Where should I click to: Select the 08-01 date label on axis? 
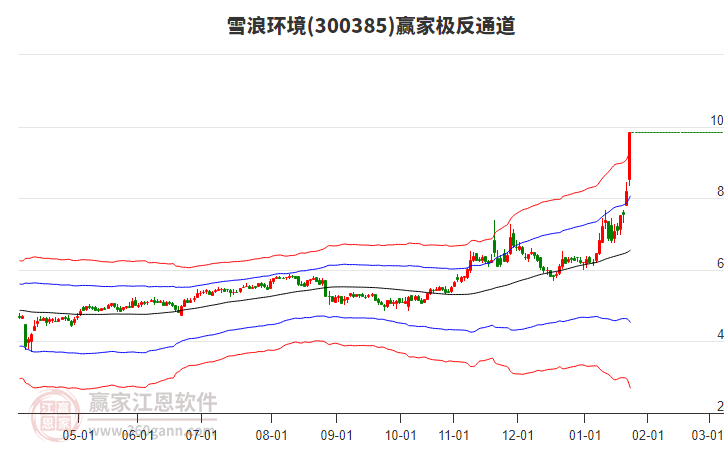(271, 435)
